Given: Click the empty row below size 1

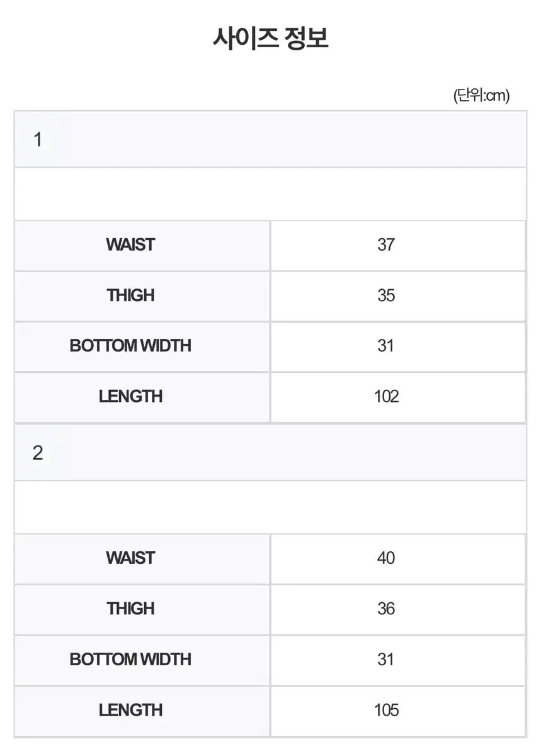Looking at the screenshot, I should [x=270, y=194].
